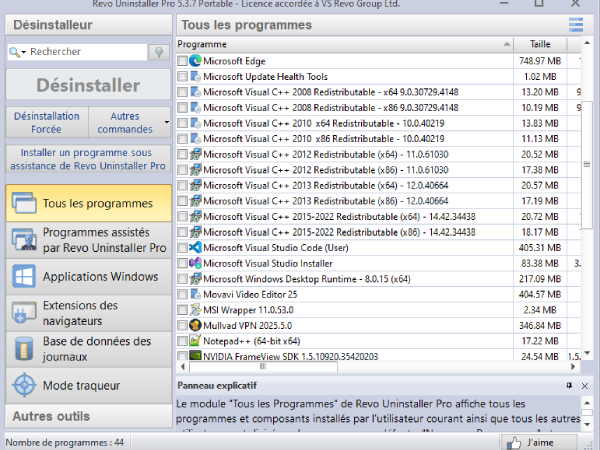Click the Visual C++ 2012 (x64) icon

(x=195, y=154)
